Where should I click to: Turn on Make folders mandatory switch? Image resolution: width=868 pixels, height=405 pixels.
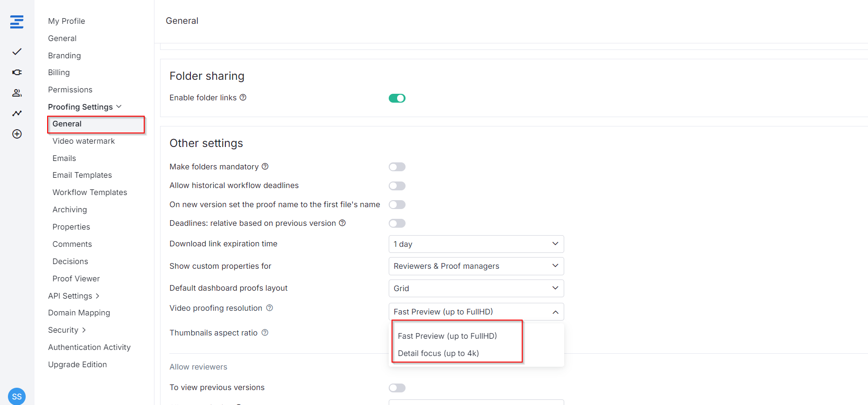click(397, 167)
